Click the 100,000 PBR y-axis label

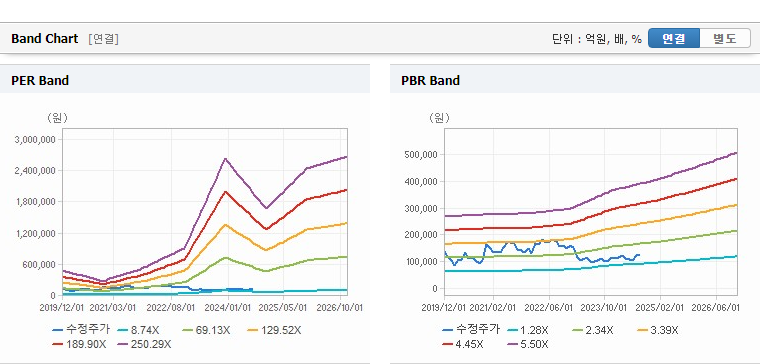tap(421, 262)
